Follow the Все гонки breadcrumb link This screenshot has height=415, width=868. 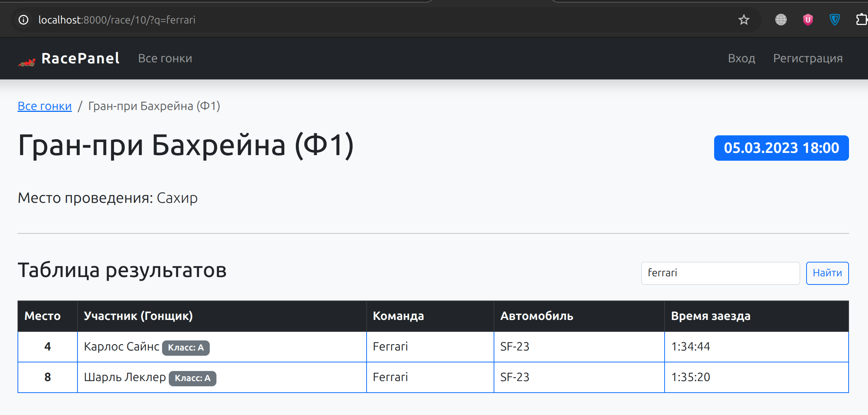44,106
